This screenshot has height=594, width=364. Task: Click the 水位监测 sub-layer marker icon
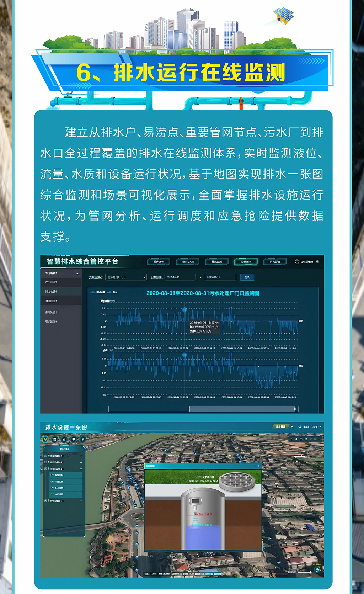(52, 494)
